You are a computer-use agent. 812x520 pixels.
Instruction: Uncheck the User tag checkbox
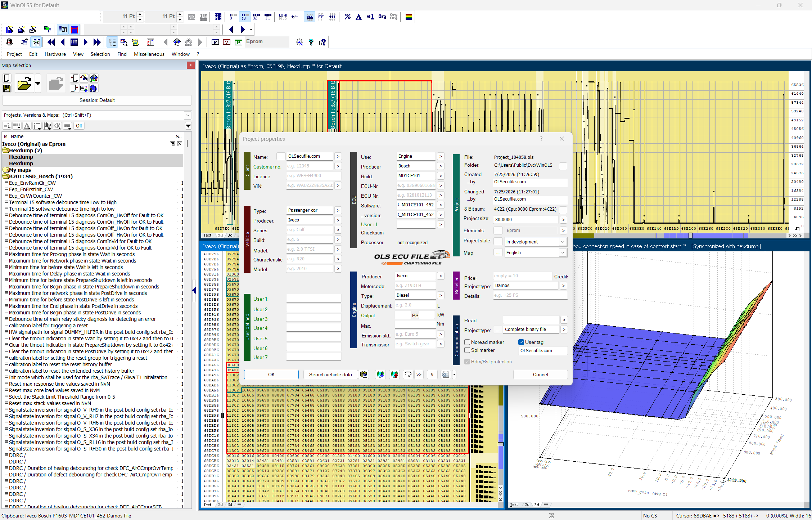click(521, 342)
